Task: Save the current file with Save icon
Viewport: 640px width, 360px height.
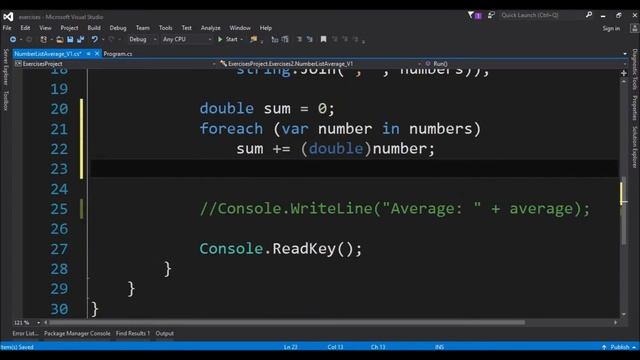Action: [x=70, y=39]
